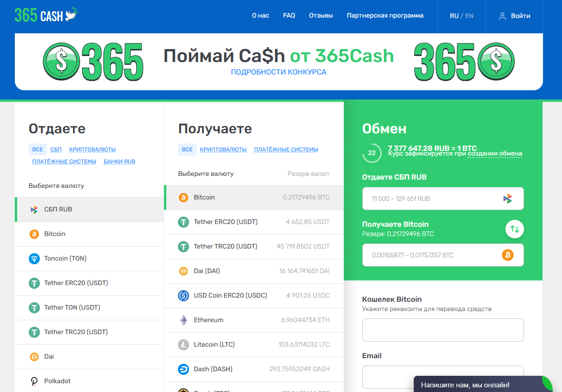The height and width of the screenshot is (392, 562).
Task: Switch the language to EN
Action: [x=469, y=16]
